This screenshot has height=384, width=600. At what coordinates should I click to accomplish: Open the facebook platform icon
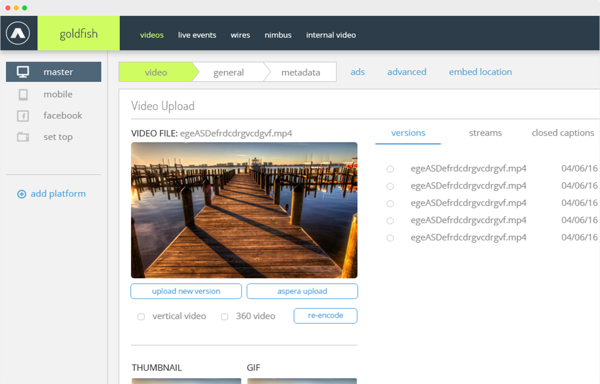(x=23, y=116)
